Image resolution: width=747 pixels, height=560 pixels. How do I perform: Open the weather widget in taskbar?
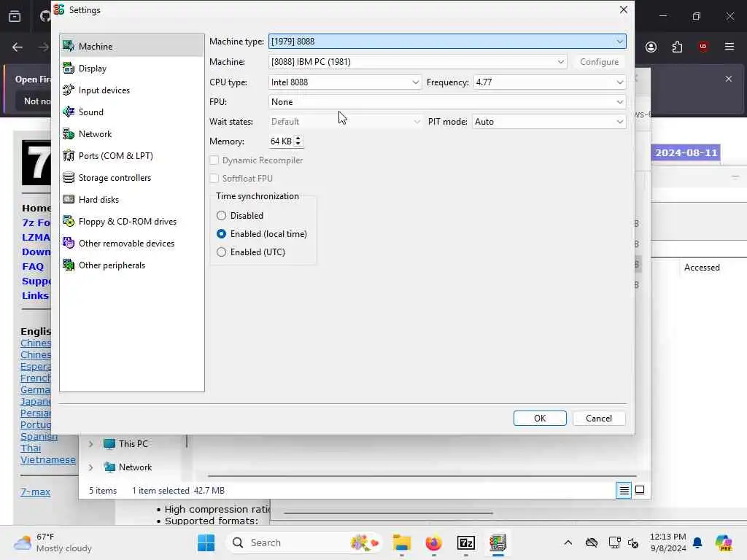[x=53, y=542]
